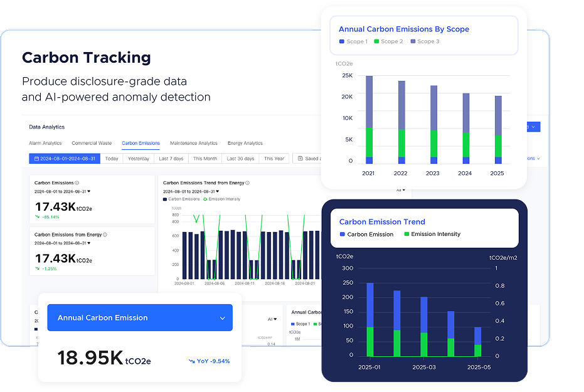The image size is (584, 392).
Task: Open date dropdown under Carbon Emissions Trend from Energy
Action: click(x=217, y=191)
